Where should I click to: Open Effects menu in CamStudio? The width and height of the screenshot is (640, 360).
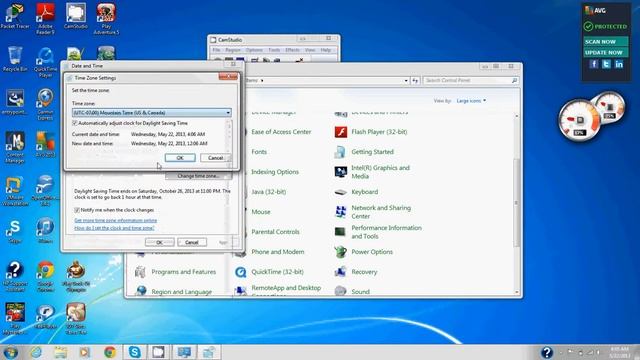click(x=292, y=50)
